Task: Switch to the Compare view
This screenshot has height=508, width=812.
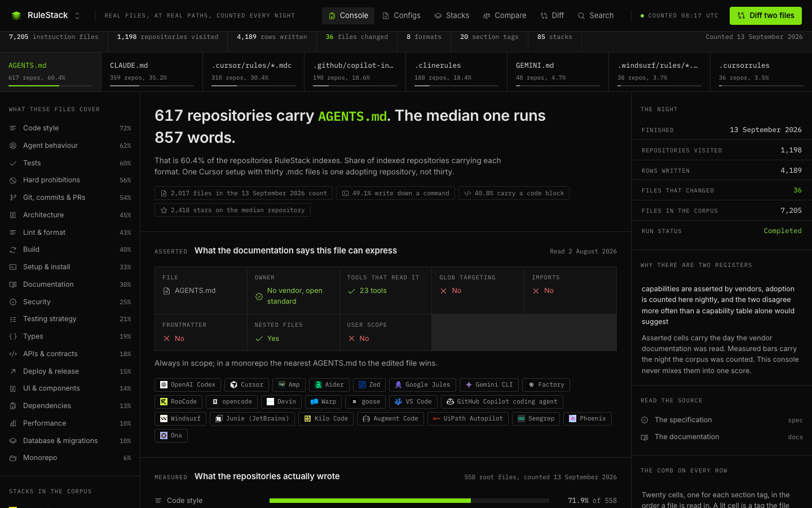Action: pos(505,16)
